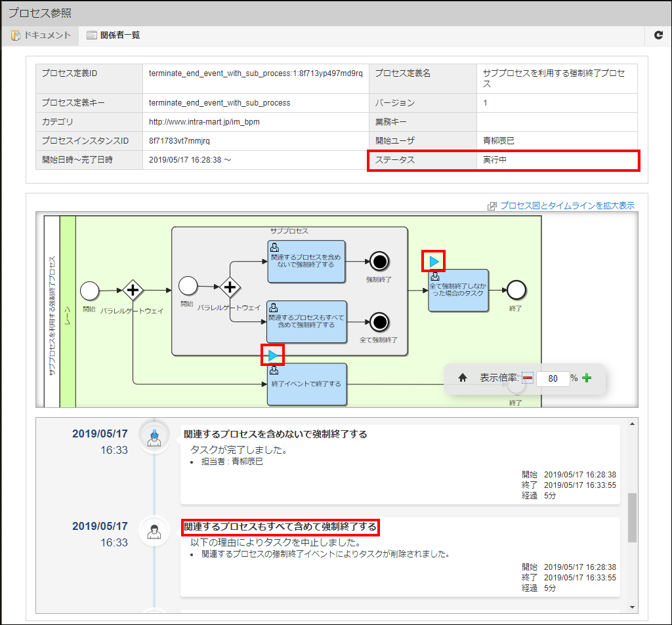Click the 強制終了 terminate end event node
The image size is (672, 625).
[x=379, y=262]
